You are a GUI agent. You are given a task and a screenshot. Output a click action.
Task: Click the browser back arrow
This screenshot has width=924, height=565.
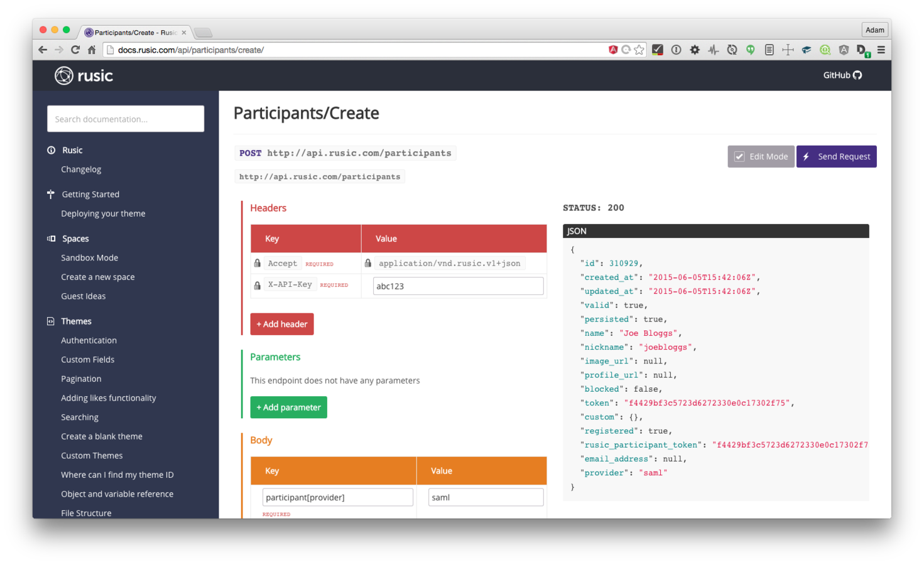43,50
